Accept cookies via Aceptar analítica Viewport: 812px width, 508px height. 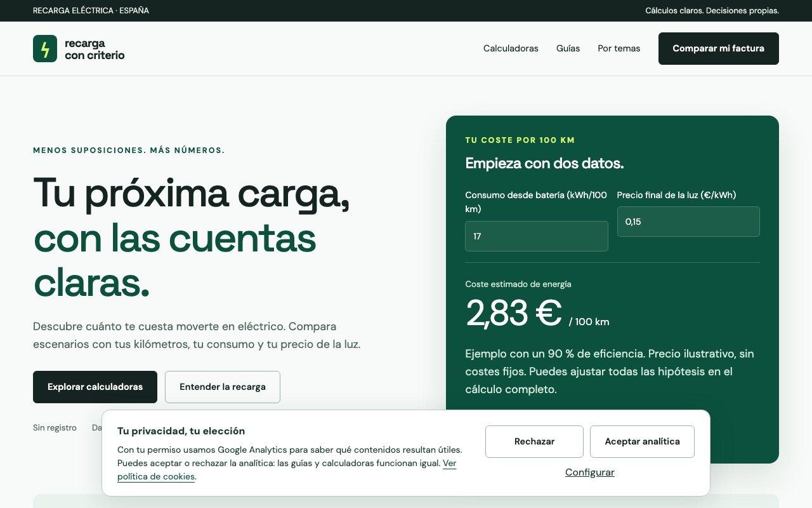[642, 441]
